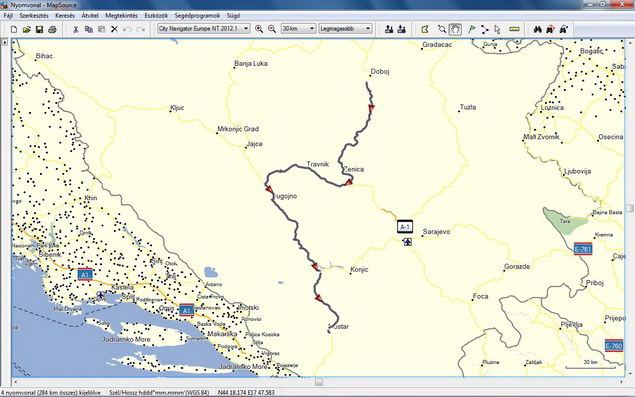Zoom out with the magnifier minus icon
Image resolution: width=635 pixels, height=397 pixels.
click(272, 29)
